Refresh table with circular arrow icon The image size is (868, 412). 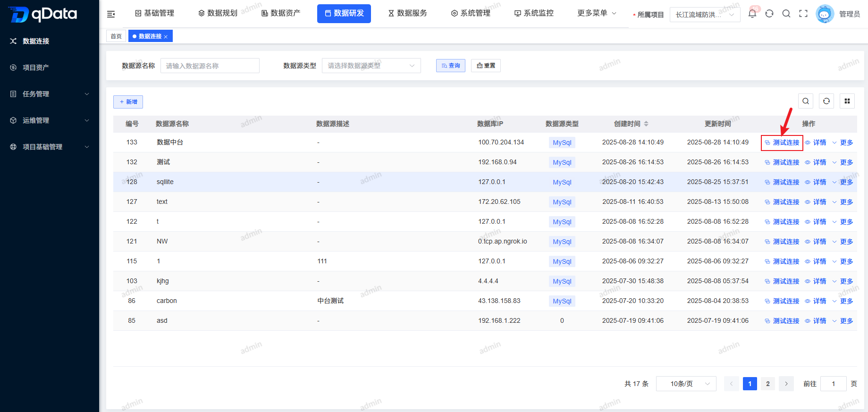coord(826,101)
